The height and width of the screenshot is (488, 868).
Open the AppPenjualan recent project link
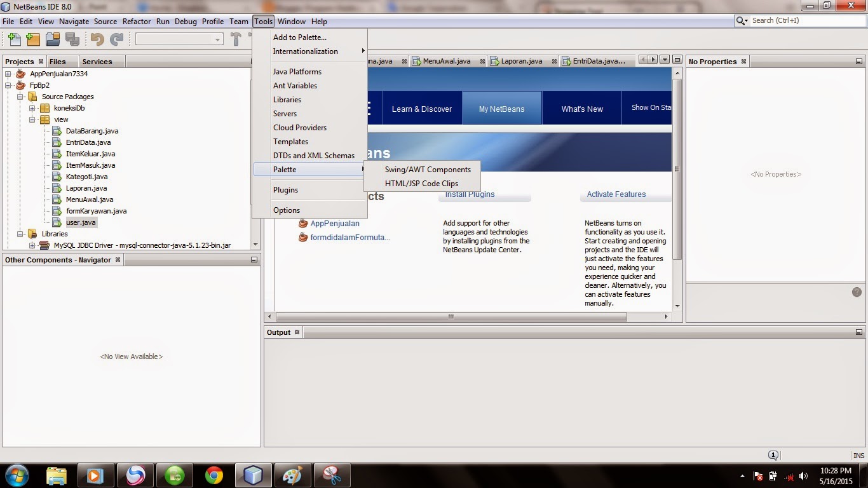point(335,224)
